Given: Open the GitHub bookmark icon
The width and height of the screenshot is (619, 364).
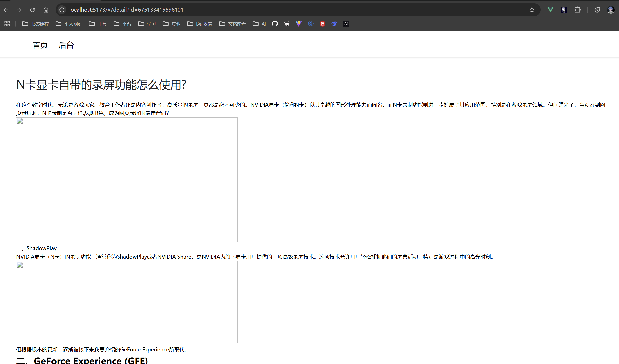Looking at the screenshot, I should pos(275,24).
